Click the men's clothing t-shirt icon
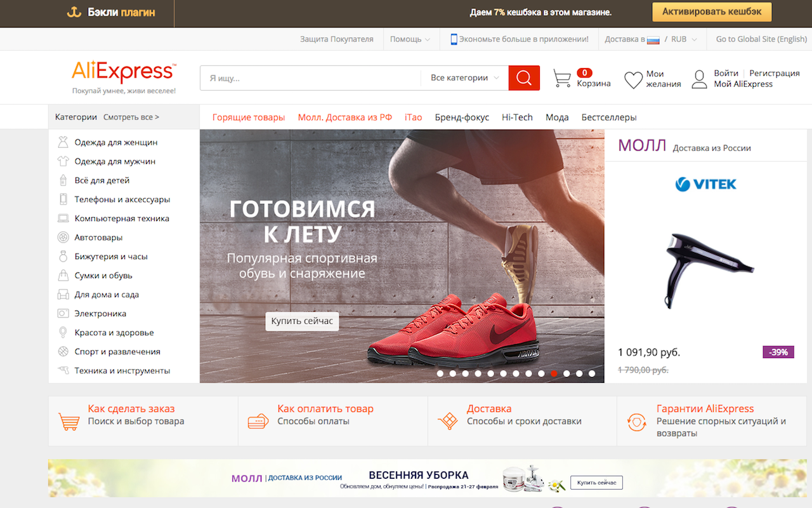 (63, 161)
